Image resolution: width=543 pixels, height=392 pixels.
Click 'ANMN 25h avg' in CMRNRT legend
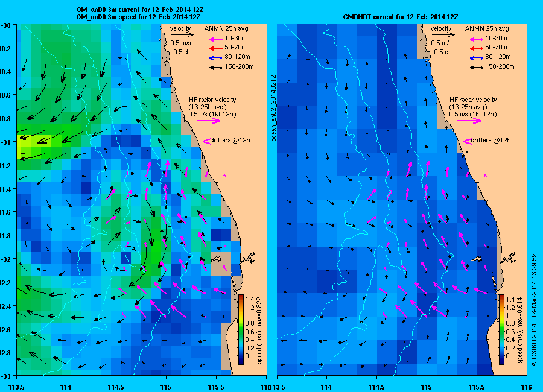coord(487,29)
